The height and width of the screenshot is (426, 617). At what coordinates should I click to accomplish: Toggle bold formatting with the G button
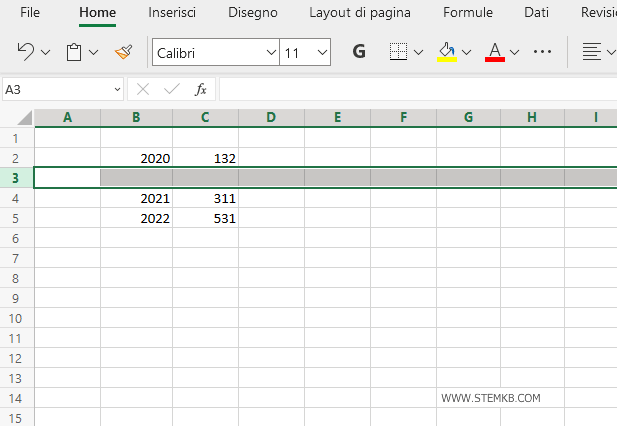(359, 52)
